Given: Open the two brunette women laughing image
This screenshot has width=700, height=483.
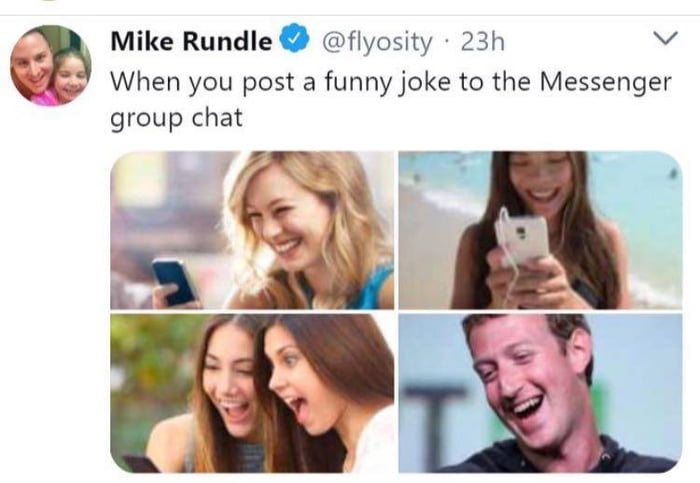Looking at the screenshot, I should (252, 393).
